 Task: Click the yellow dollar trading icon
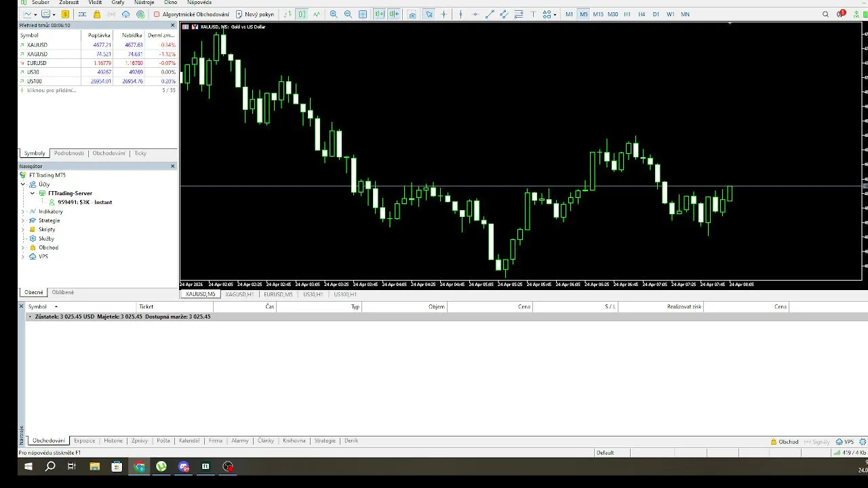(x=65, y=14)
